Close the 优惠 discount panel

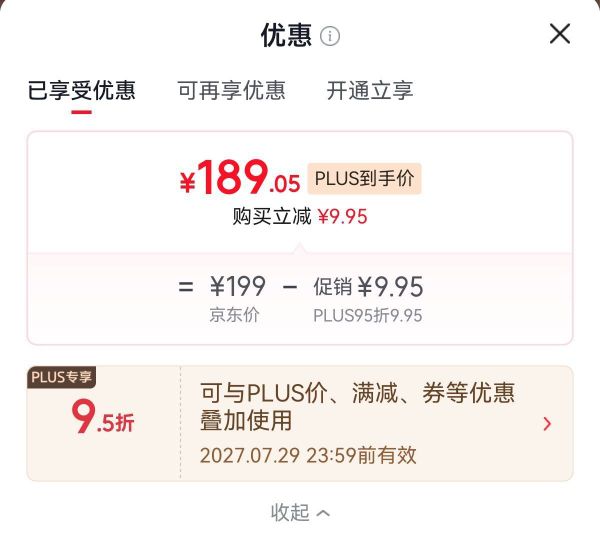tap(560, 34)
